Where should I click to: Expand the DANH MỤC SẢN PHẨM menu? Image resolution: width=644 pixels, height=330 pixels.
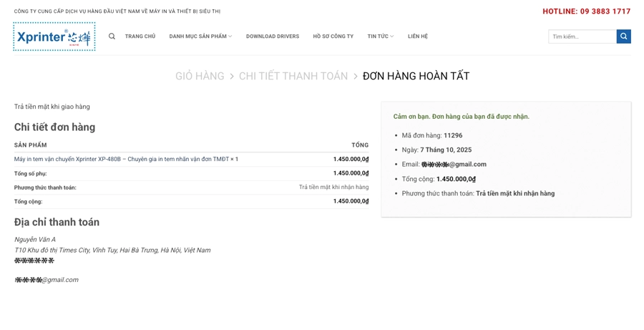(x=200, y=37)
